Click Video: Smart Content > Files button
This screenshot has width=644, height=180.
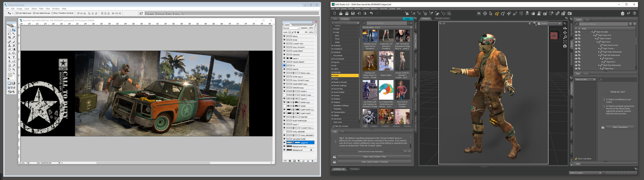coord(374,157)
